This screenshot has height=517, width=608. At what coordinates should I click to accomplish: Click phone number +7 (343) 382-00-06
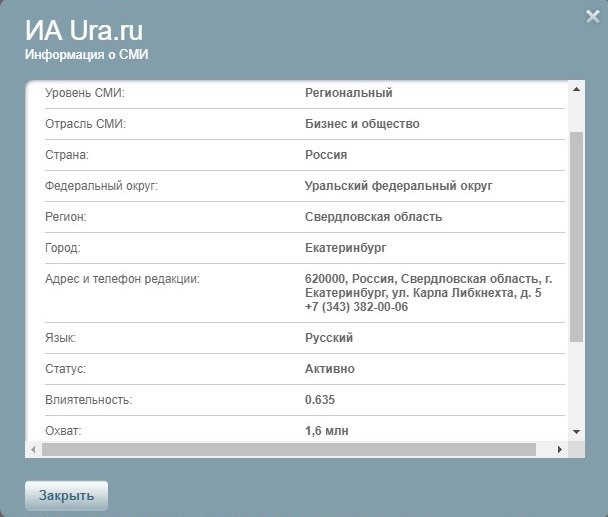pos(356,307)
